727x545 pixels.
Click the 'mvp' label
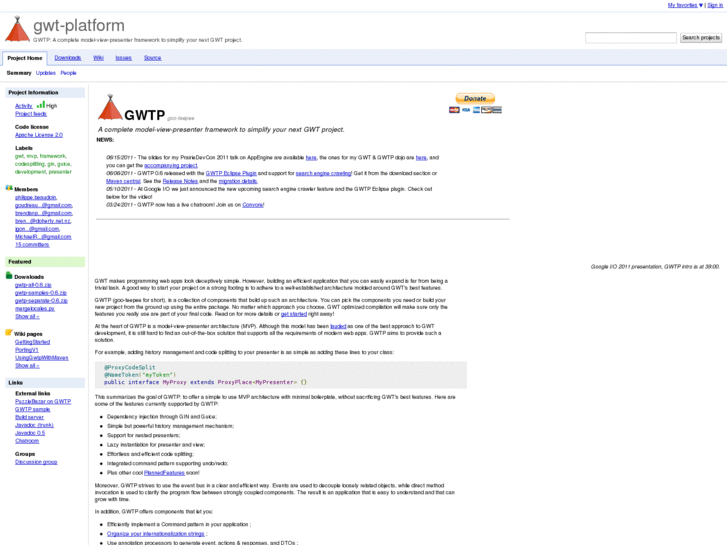click(31, 156)
